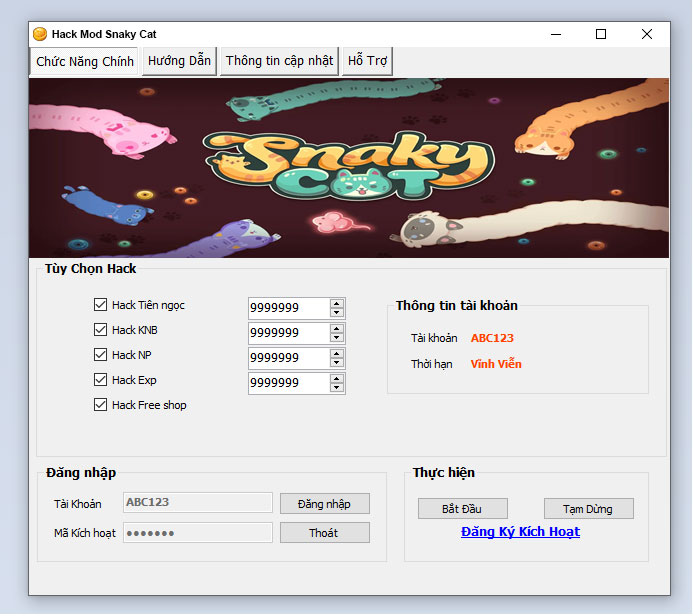Open the Hỗ Trợ tab
Viewport: 693px width, 616px height.
(367, 61)
